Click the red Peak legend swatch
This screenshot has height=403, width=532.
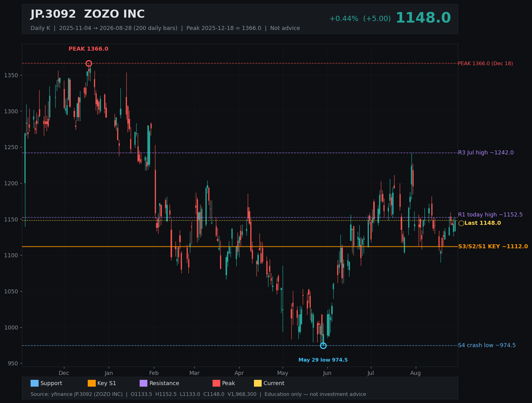tap(217, 383)
